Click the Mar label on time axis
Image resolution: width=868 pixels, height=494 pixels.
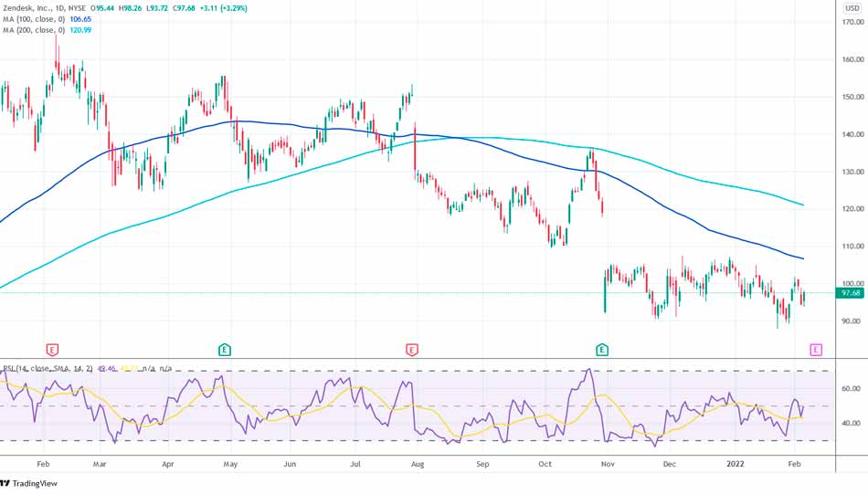[99, 464]
